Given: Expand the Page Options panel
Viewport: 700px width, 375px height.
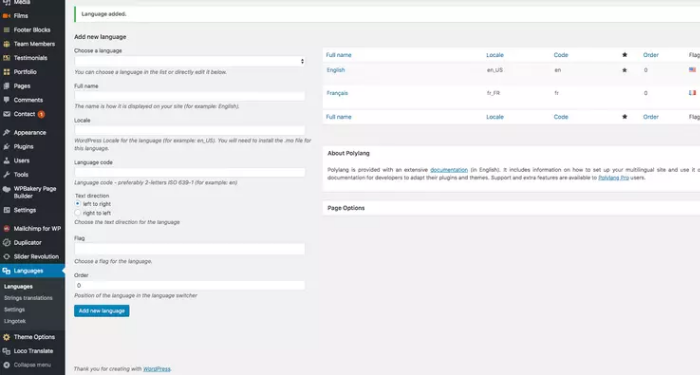Looking at the screenshot, I should [x=511, y=208].
